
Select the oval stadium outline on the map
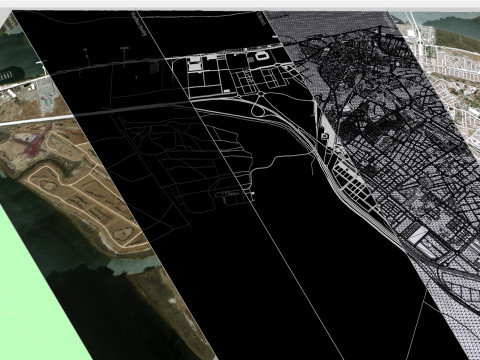(x=261, y=56)
